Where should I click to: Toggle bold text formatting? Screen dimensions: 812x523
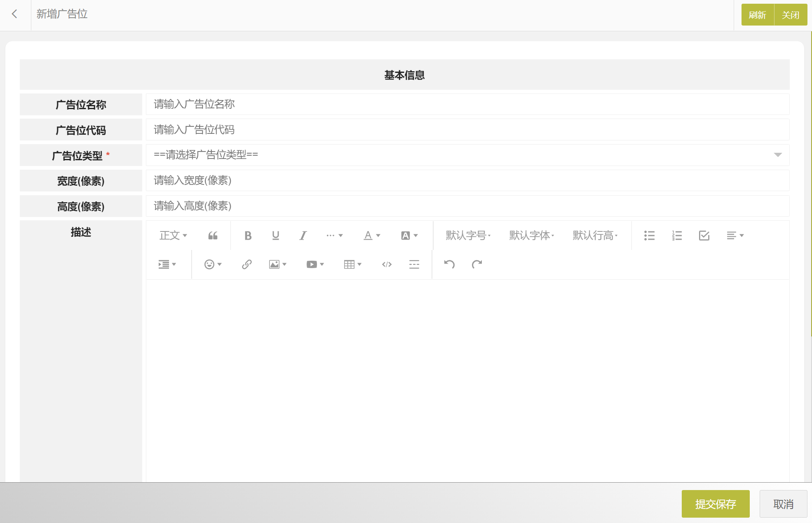point(248,236)
